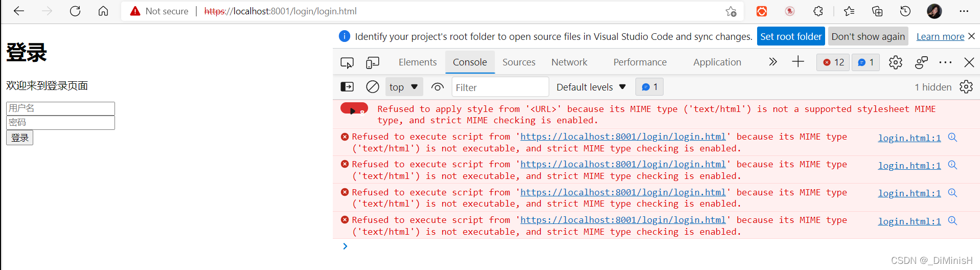Switch to the Performance tab
This screenshot has width=980, height=270.
click(640, 62)
